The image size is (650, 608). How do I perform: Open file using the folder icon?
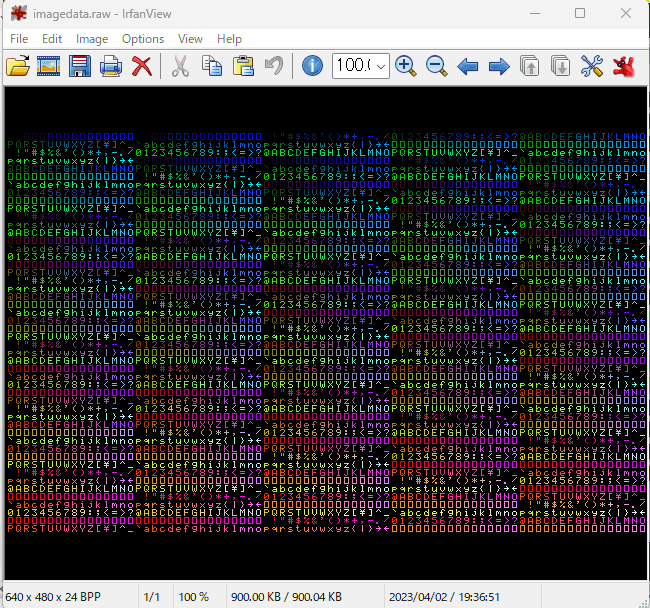click(x=18, y=66)
